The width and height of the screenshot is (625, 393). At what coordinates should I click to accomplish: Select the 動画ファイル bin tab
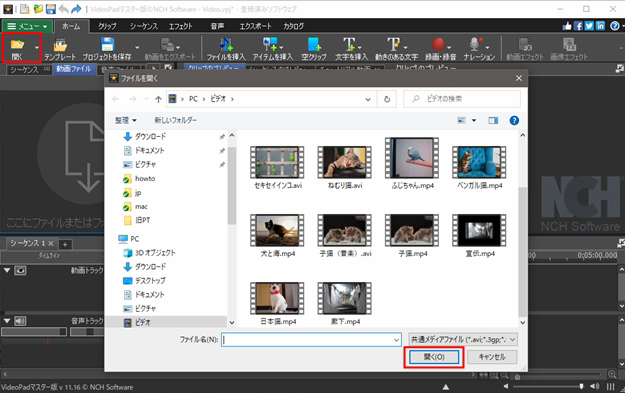(73, 69)
